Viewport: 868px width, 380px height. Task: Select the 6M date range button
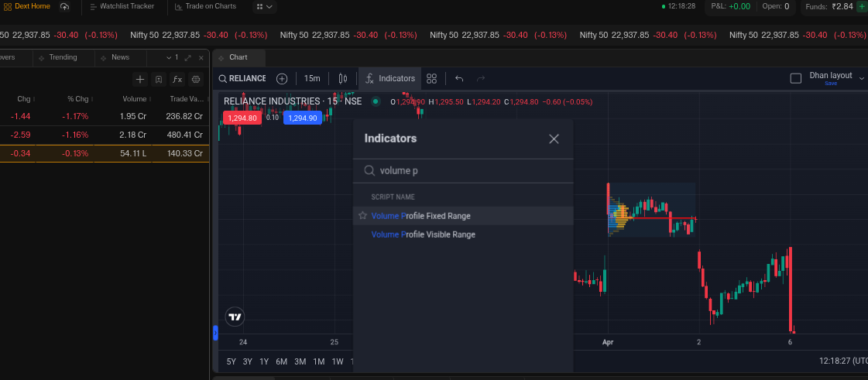click(x=281, y=361)
